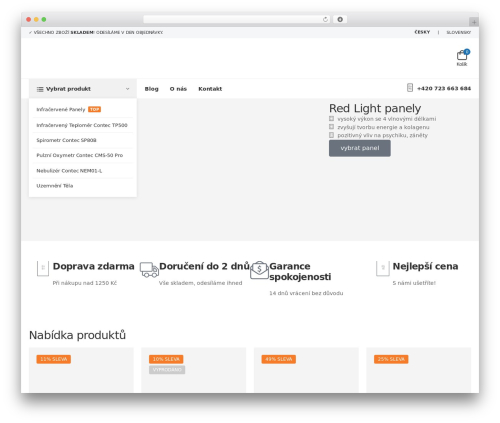Open the Blog page link
500x423 pixels.
click(x=151, y=89)
